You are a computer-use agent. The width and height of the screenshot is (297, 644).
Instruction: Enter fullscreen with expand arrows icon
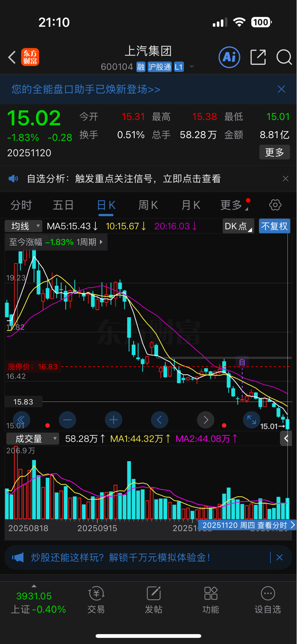click(252, 420)
